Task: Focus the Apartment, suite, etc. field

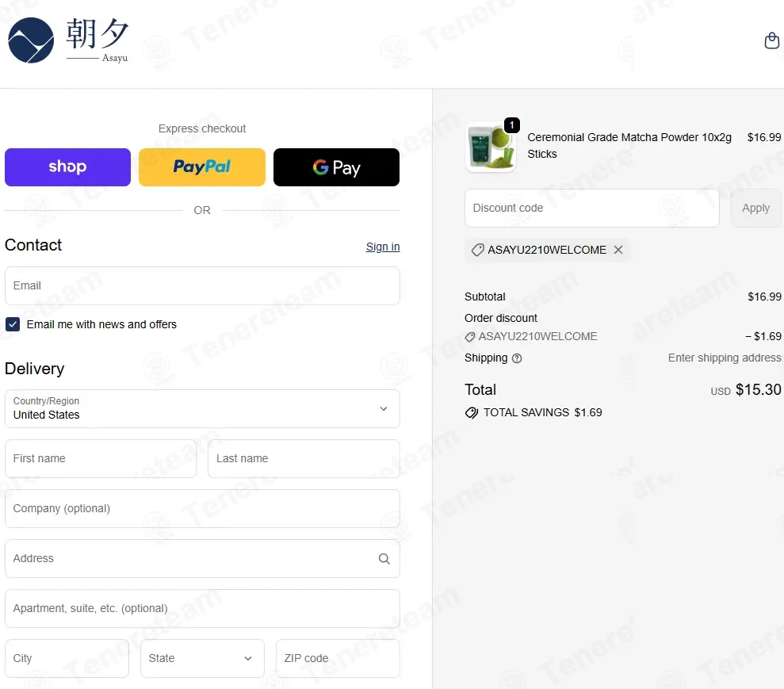Action: click(202, 608)
